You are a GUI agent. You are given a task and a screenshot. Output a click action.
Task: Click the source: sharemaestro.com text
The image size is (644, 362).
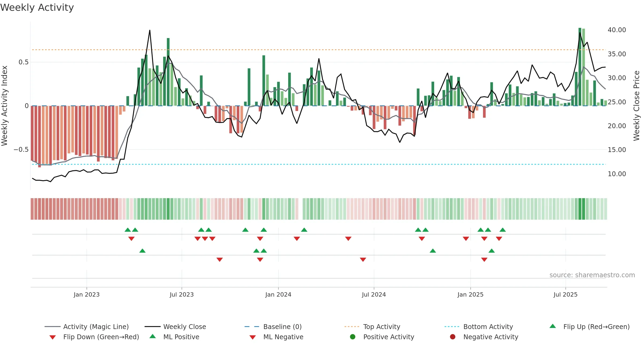[x=592, y=275]
